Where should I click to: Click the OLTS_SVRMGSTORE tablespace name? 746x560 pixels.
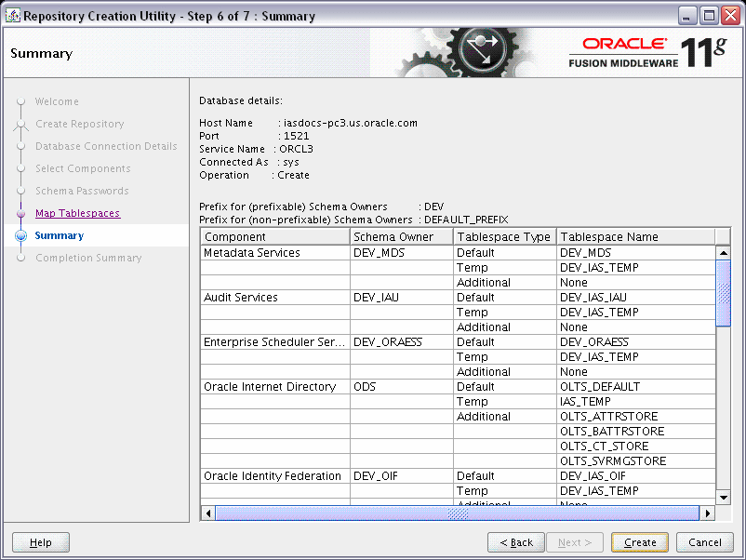[636, 461]
